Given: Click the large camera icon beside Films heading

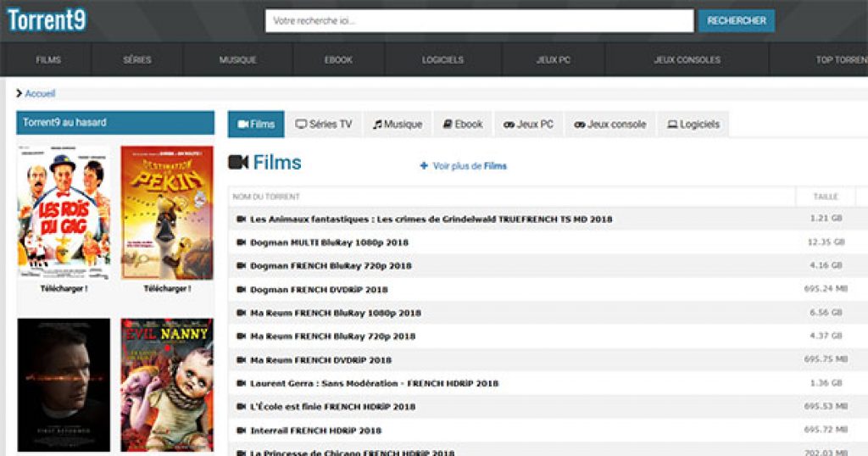Looking at the screenshot, I should point(238,162).
